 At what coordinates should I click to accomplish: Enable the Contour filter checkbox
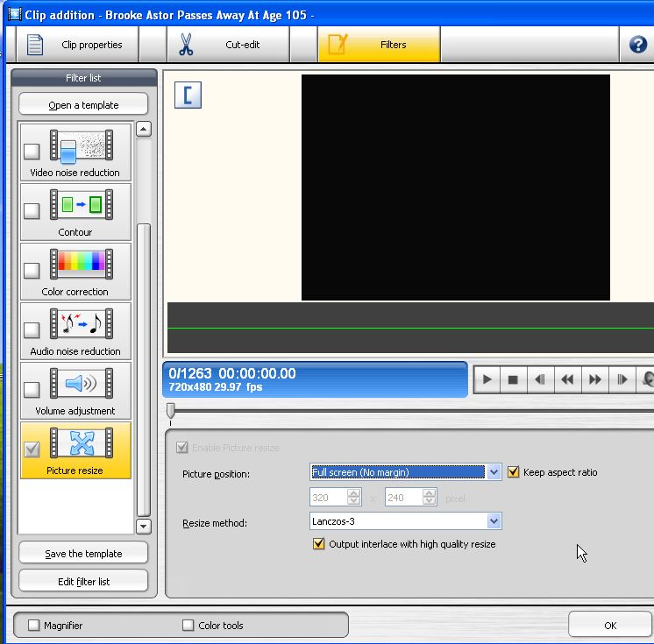click(32, 211)
